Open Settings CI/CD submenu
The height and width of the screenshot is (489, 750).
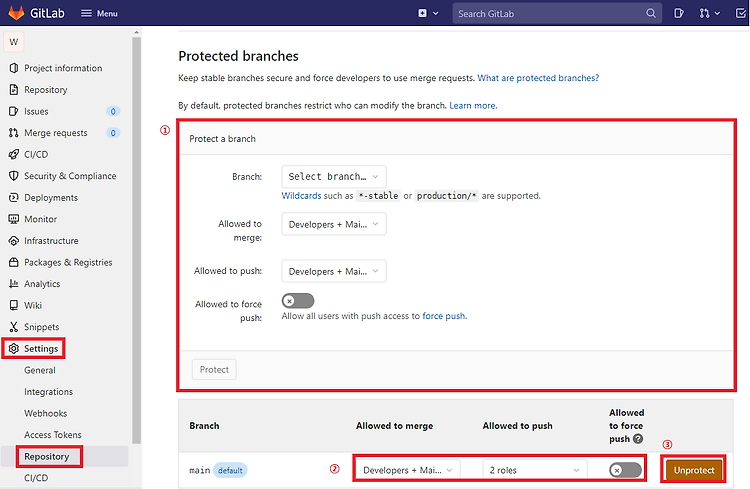pyautogui.click(x=36, y=478)
